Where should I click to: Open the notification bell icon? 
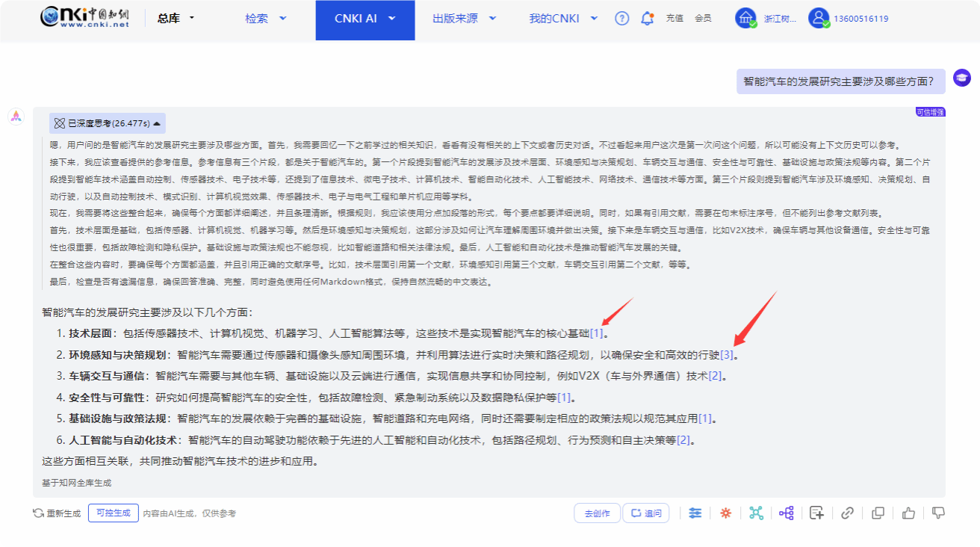pos(647,19)
